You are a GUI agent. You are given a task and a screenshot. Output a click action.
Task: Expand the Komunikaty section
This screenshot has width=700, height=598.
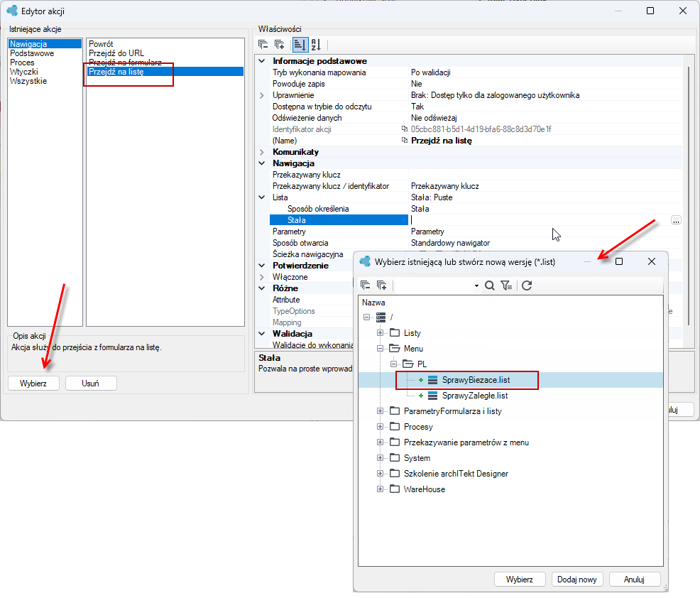[262, 152]
